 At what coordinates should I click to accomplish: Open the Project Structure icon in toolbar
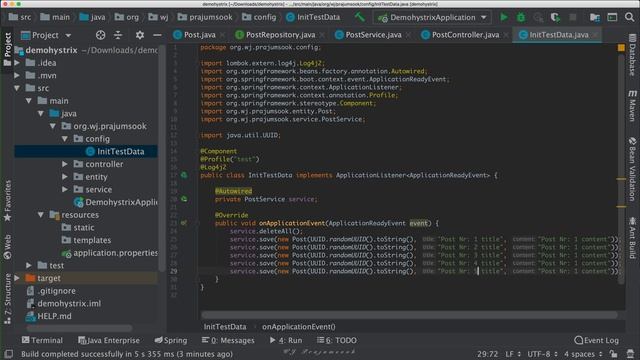[595, 17]
